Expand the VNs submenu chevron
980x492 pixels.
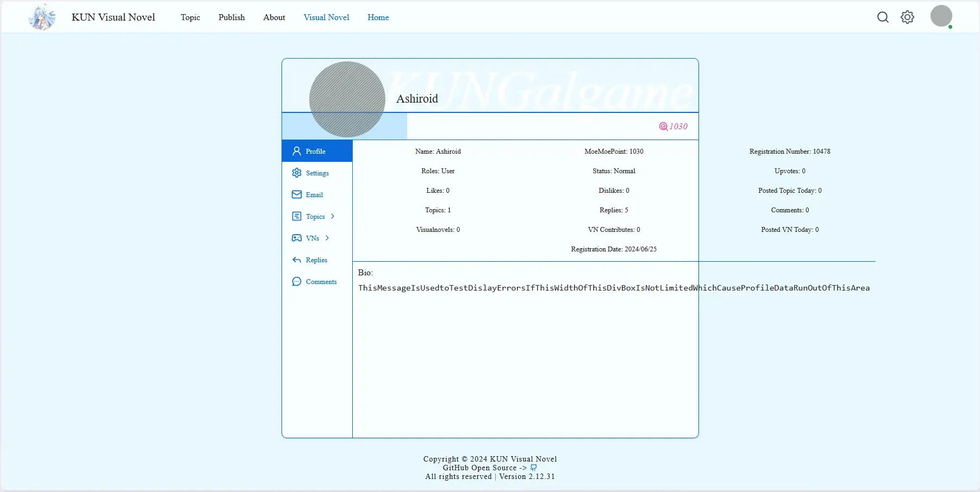(327, 238)
